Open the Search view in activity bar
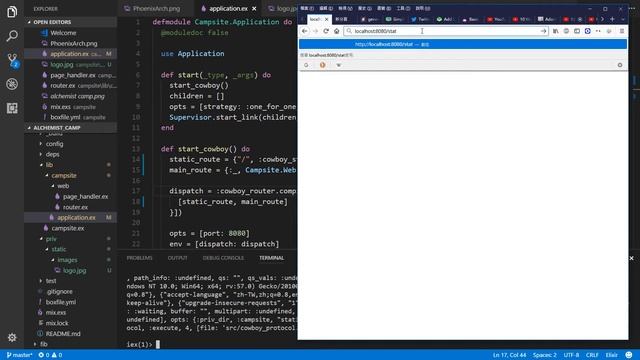Image resolution: width=640 pixels, height=360 pixels. (12, 36)
